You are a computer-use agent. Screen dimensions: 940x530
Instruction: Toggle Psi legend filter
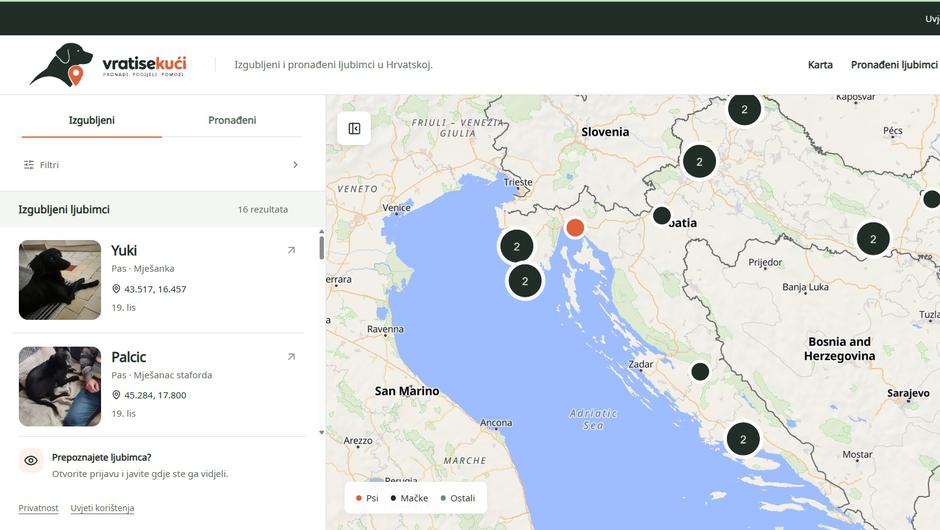[367, 498]
